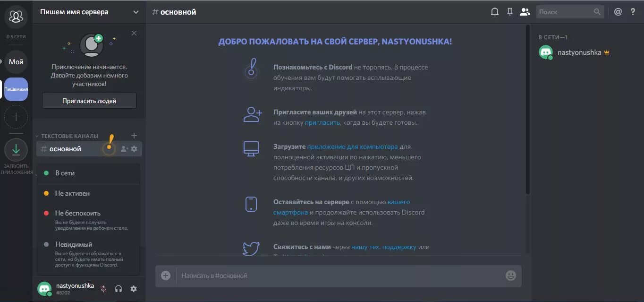Click the "Пригласить людей" button
The image size is (644, 302).
click(89, 101)
